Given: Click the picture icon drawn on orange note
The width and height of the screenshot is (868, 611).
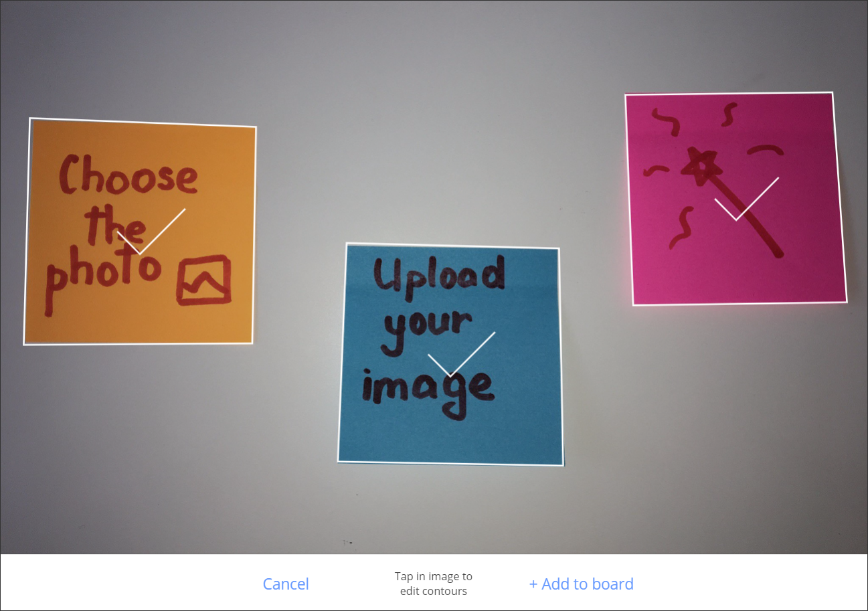Looking at the screenshot, I should point(204,280).
